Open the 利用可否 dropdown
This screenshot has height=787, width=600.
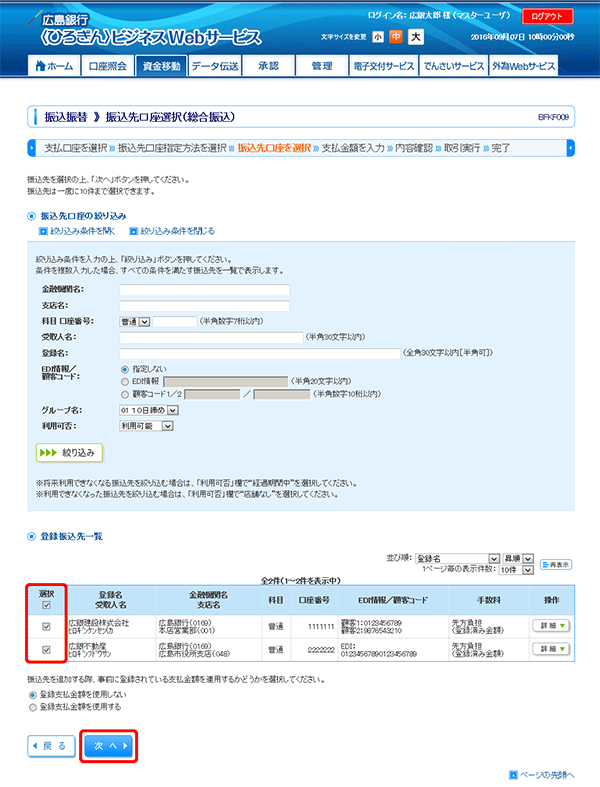point(146,426)
